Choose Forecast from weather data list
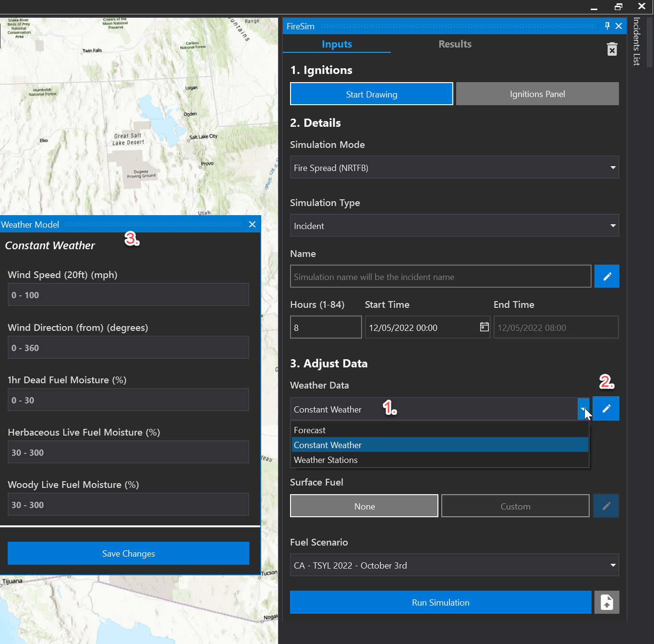The height and width of the screenshot is (644, 654). [x=310, y=430]
